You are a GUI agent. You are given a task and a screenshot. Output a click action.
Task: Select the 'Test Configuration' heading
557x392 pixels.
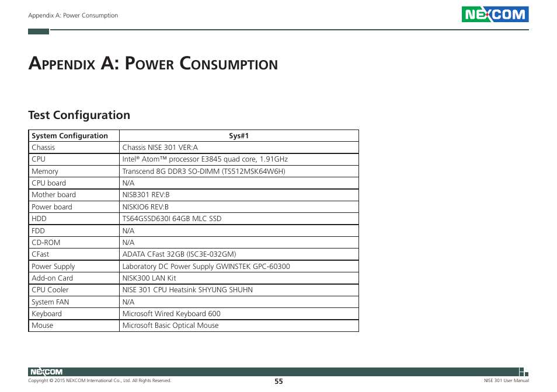[x=79, y=115]
